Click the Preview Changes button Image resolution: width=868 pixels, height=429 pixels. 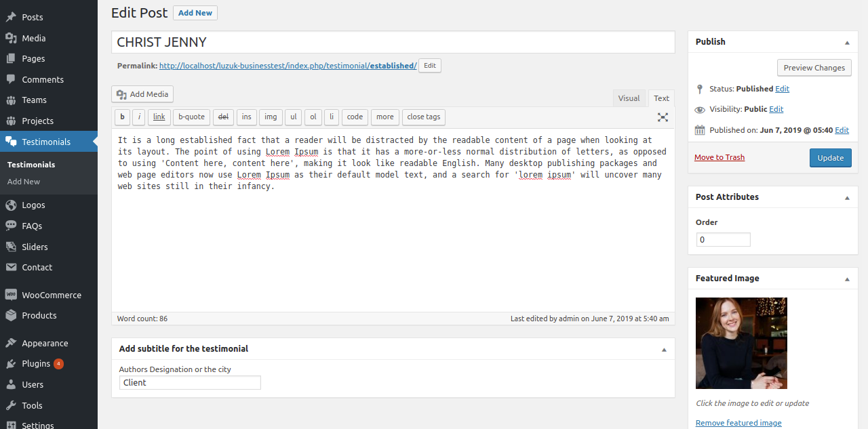[x=814, y=68]
